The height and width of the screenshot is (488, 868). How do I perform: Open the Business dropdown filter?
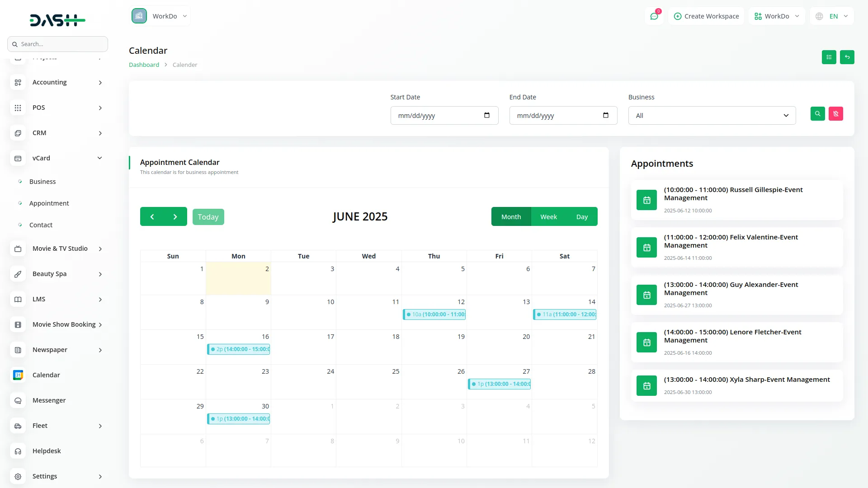click(x=712, y=116)
